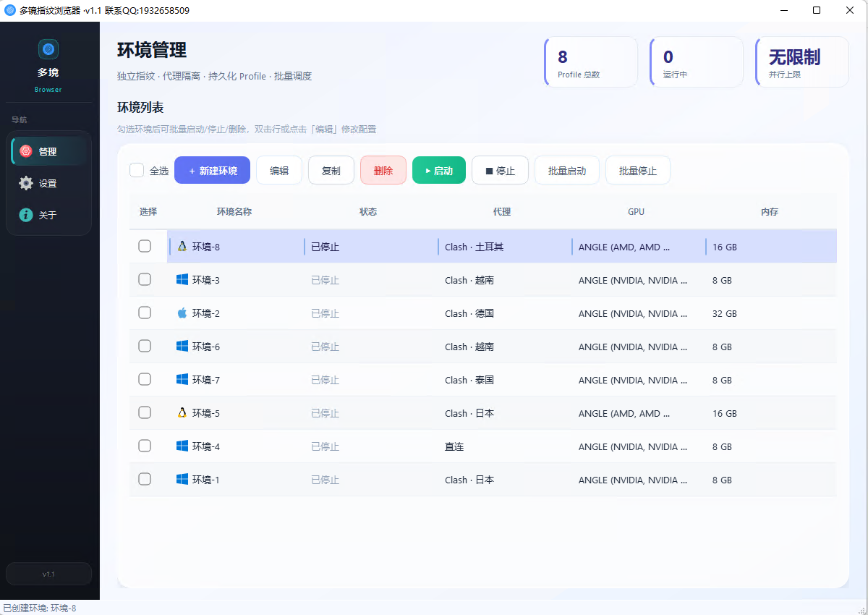This screenshot has height=615, width=868.
Task: Click the red 删除 button
Action: pyautogui.click(x=383, y=170)
